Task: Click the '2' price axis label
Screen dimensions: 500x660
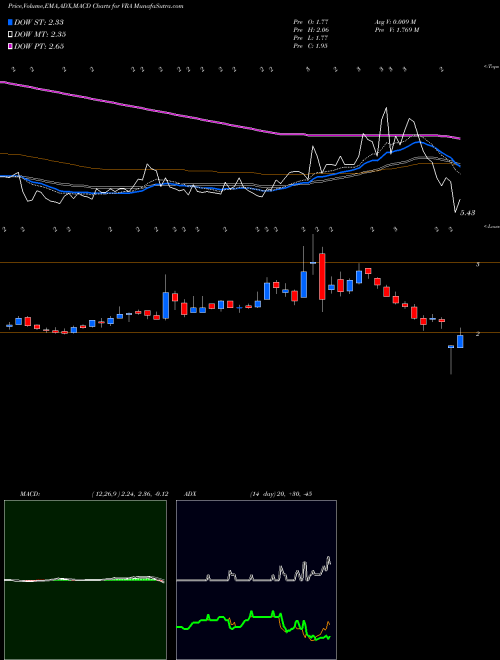Action: point(477,334)
